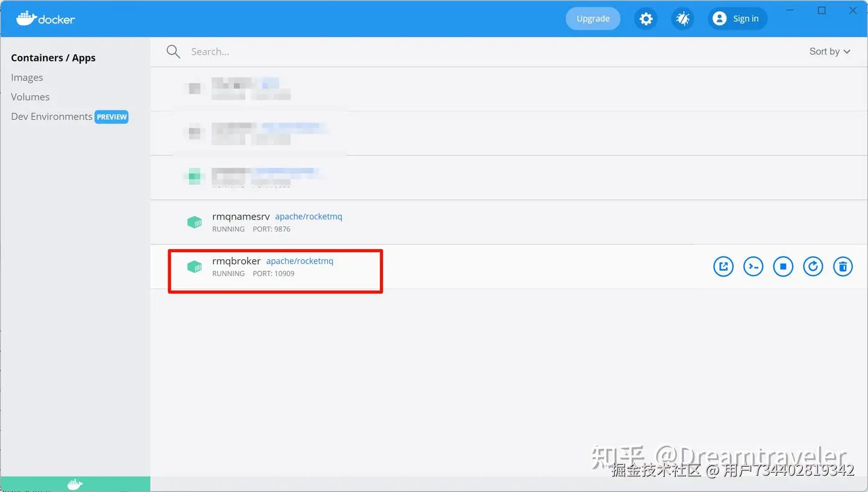The image size is (868, 492).
Task: Open Dev Environments section
Action: (x=52, y=116)
